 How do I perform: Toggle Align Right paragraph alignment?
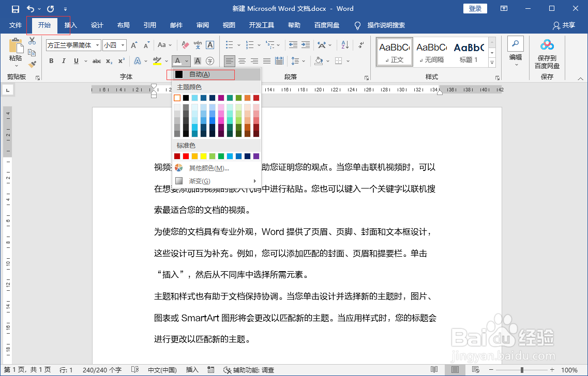[x=254, y=60]
